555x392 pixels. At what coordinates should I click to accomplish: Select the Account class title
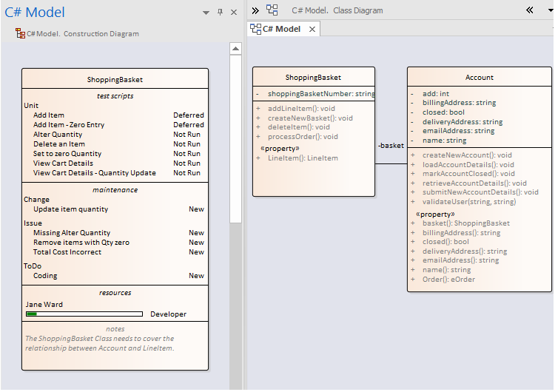point(479,77)
